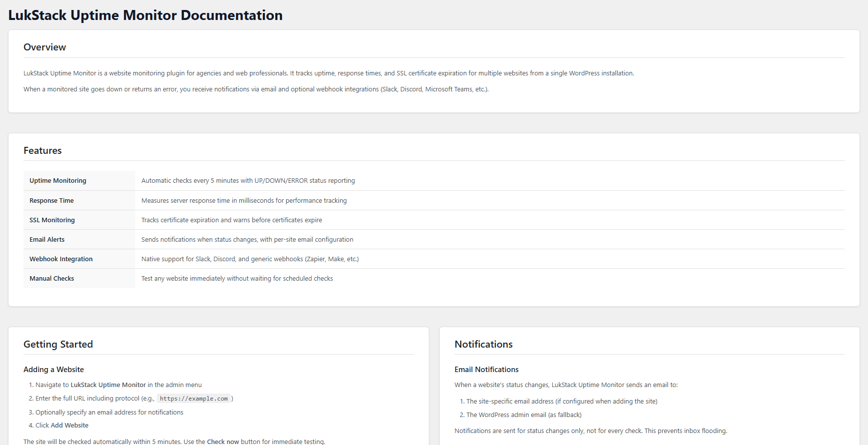Select the Uptime Monitoring feature row label
Screen dimensions: 868x445
pyautogui.click(x=58, y=181)
